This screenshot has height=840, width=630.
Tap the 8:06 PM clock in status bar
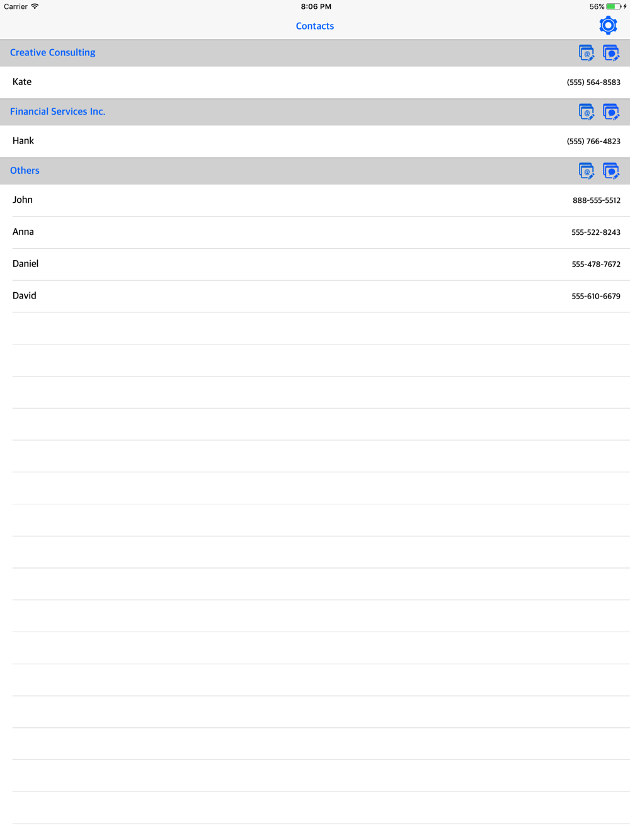316,6
